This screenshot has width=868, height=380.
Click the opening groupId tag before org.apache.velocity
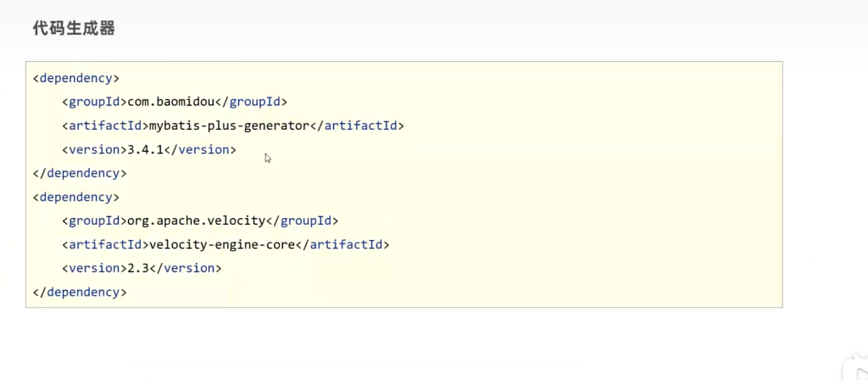click(94, 221)
